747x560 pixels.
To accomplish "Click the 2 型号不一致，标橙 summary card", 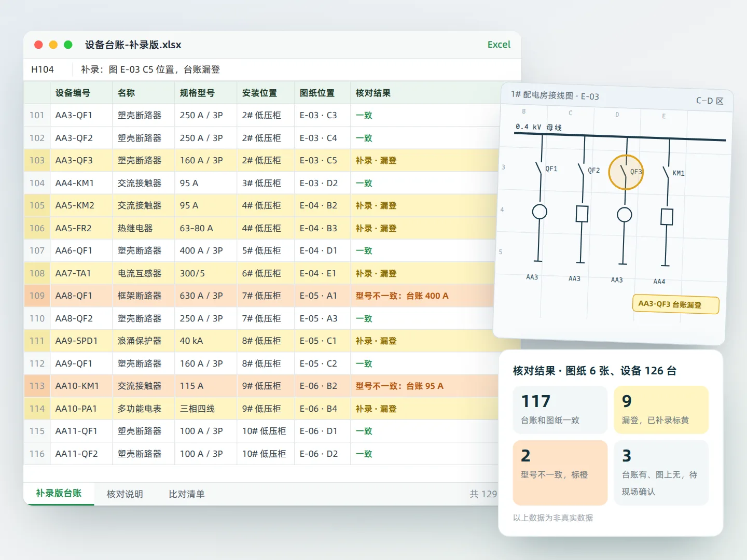I will coord(560,472).
